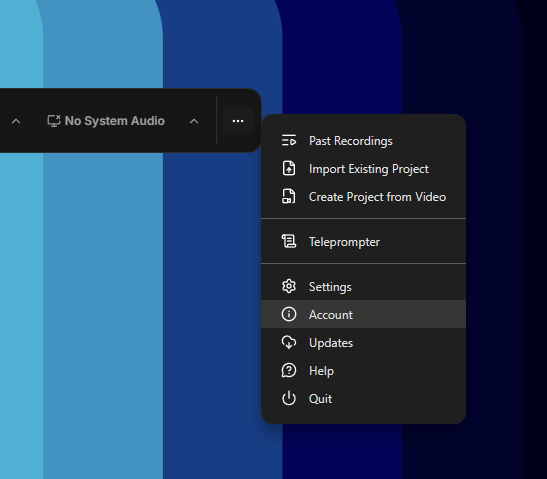Select the Account menu entry
Image resolution: width=547 pixels, height=479 pixels.
[364, 314]
